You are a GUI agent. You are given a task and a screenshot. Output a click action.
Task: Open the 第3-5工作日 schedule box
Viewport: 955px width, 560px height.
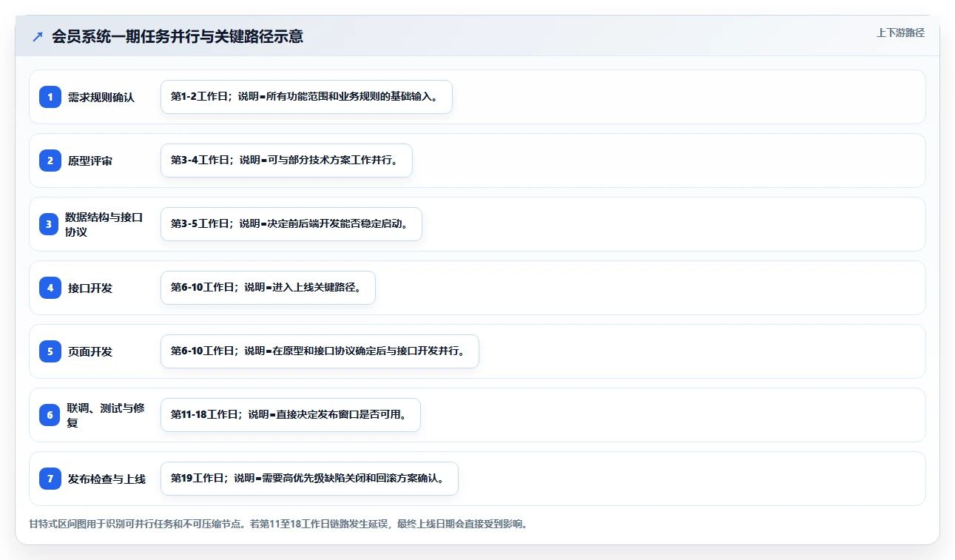(x=291, y=224)
